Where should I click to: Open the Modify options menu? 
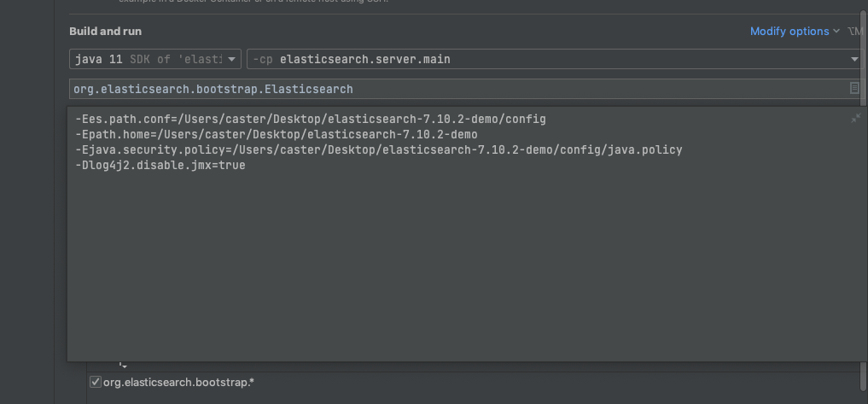coord(795,32)
